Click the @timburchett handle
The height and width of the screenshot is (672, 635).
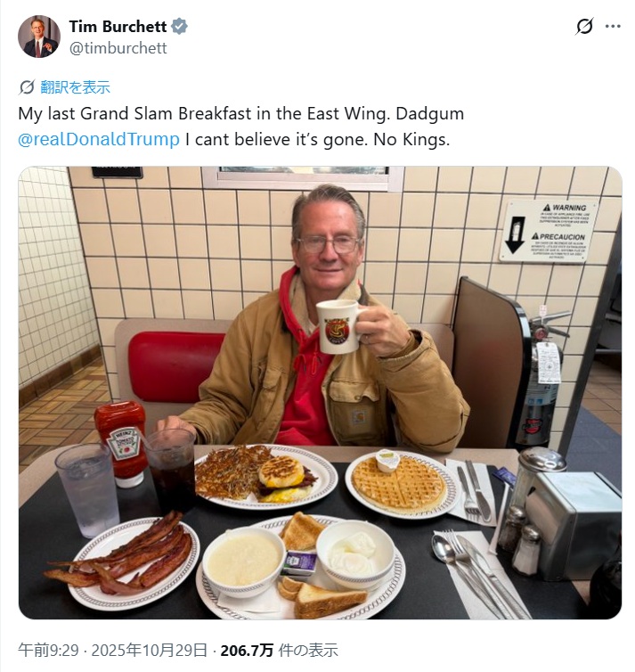click(x=118, y=48)
